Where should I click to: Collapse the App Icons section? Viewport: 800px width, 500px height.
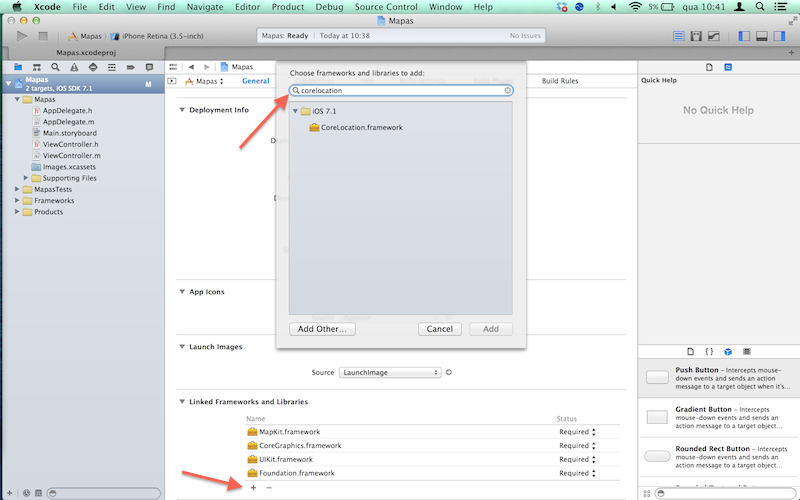pyautogui.click(x=182, y=292)
